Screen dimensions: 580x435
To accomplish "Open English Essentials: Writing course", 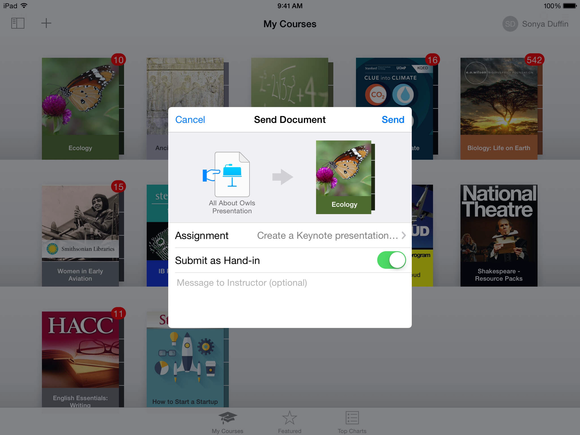I will coord(82,359).
